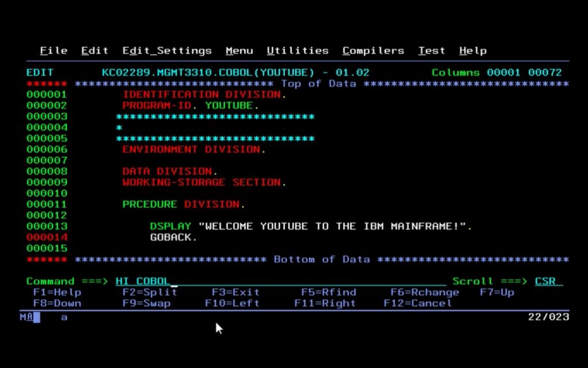Click line number 000014 beside GOBACK
This screenshot has height=368, width=588.
point(47,237)
